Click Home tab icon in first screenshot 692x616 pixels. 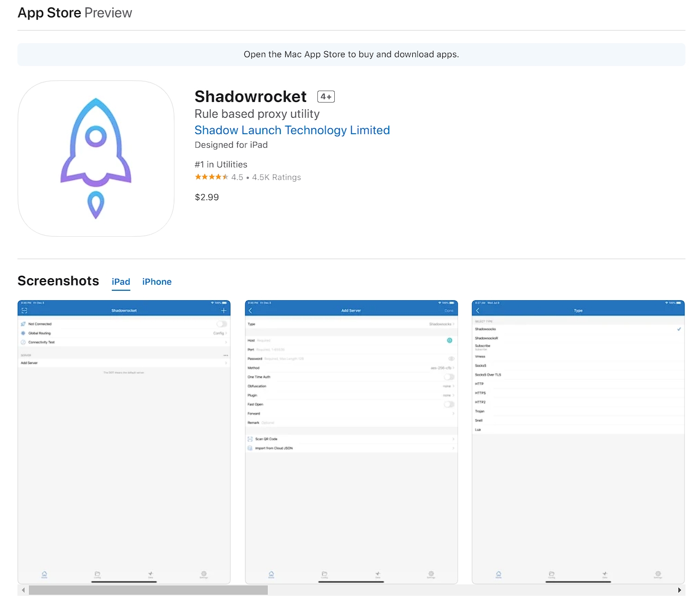pyautogui.click(x=44, y=575)
